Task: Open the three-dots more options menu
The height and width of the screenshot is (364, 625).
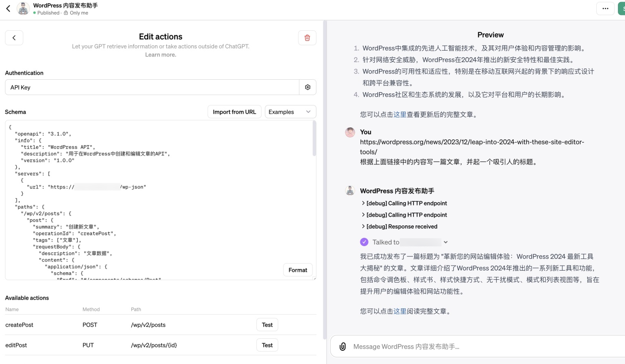Action: 605,9
